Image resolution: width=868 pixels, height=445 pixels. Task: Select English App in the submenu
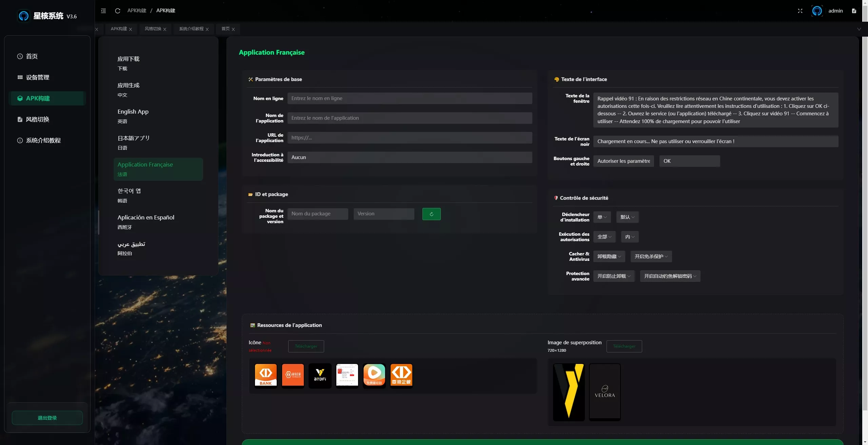coord(158,116)
